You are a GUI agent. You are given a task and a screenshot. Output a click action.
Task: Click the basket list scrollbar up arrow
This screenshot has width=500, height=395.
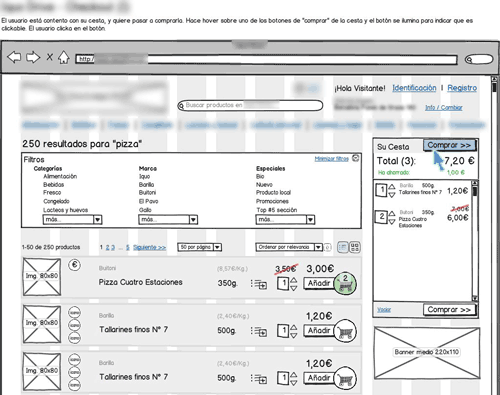[x=475, y=183]
